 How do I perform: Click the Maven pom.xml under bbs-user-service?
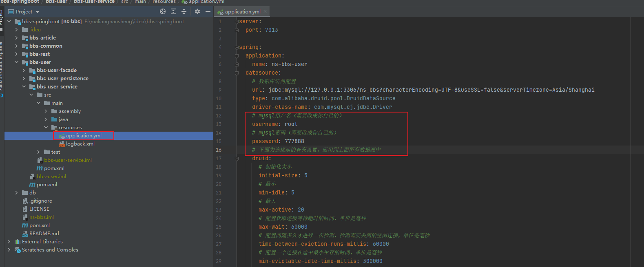click(x=54, y=168)
